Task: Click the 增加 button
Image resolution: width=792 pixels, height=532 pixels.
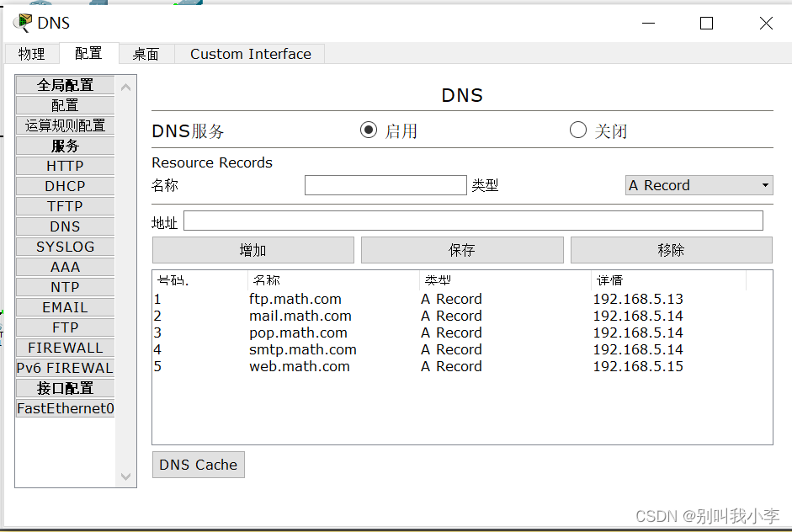Action: tap(253, 250)
